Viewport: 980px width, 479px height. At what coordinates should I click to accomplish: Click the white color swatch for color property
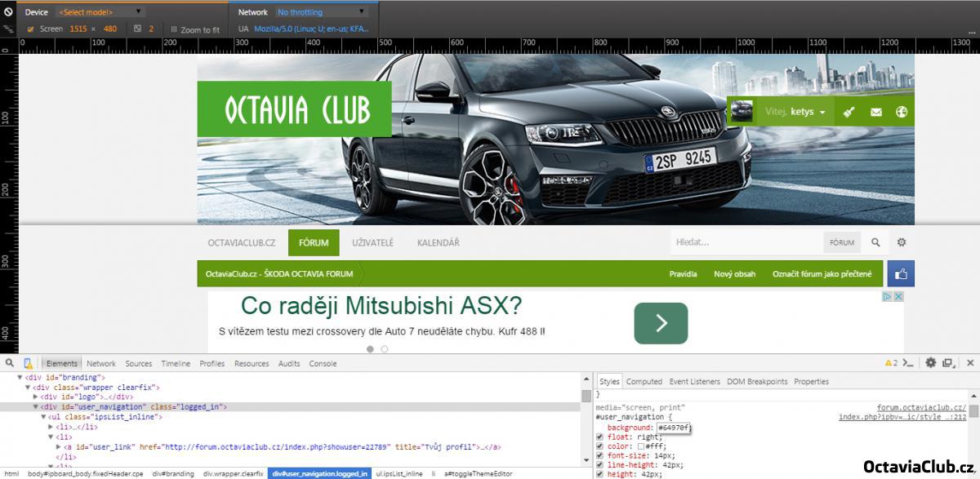(641, 446)
